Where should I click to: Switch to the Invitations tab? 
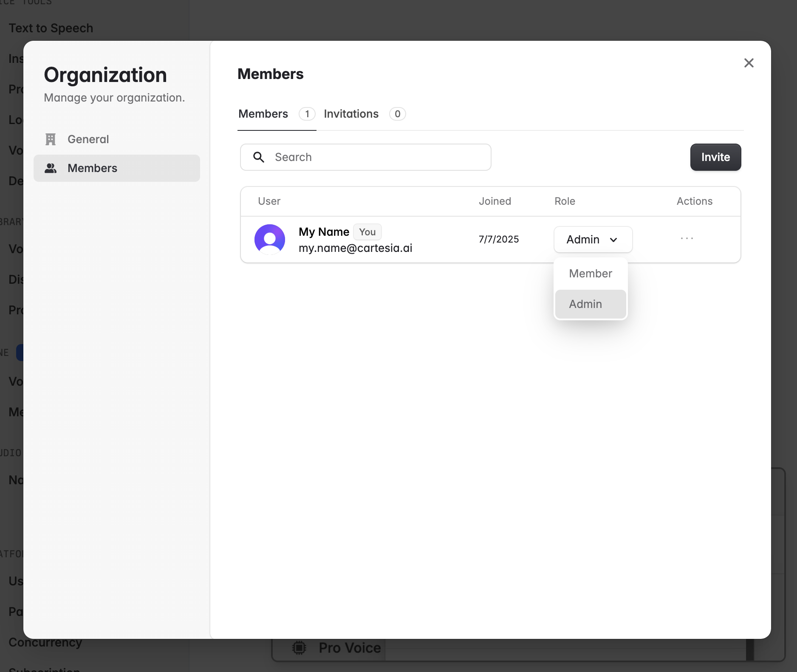351,114
